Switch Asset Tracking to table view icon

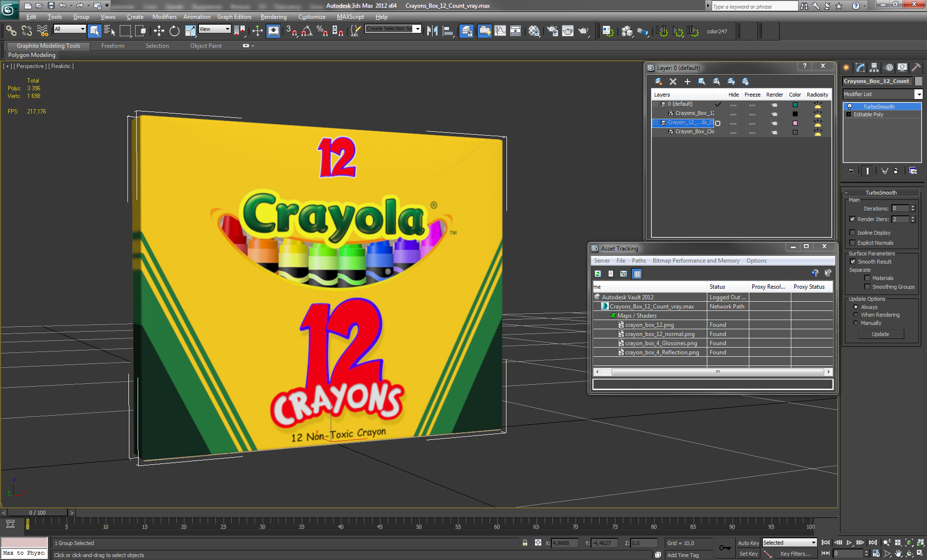637,274
